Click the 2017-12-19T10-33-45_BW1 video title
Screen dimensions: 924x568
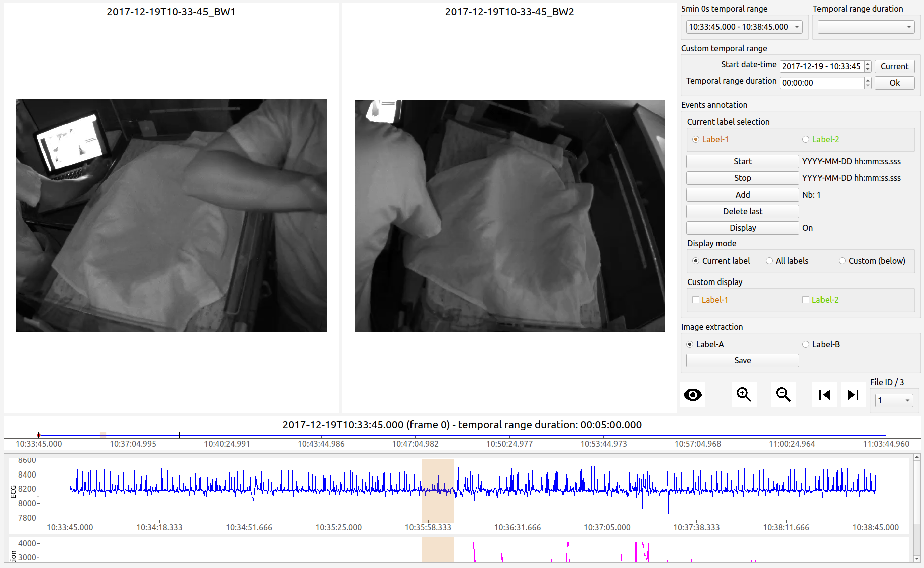coord(171,12)
